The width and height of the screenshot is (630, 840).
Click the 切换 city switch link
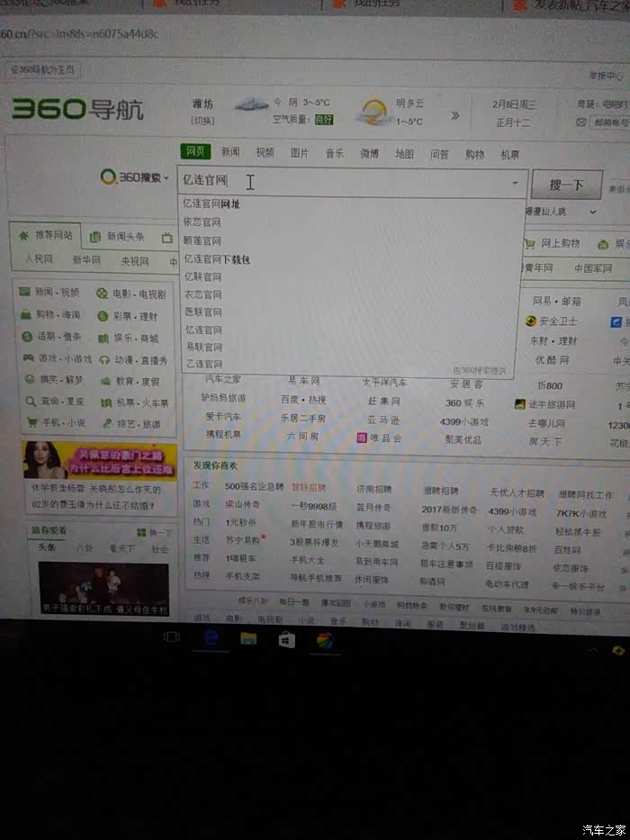[x=202, y=121]
